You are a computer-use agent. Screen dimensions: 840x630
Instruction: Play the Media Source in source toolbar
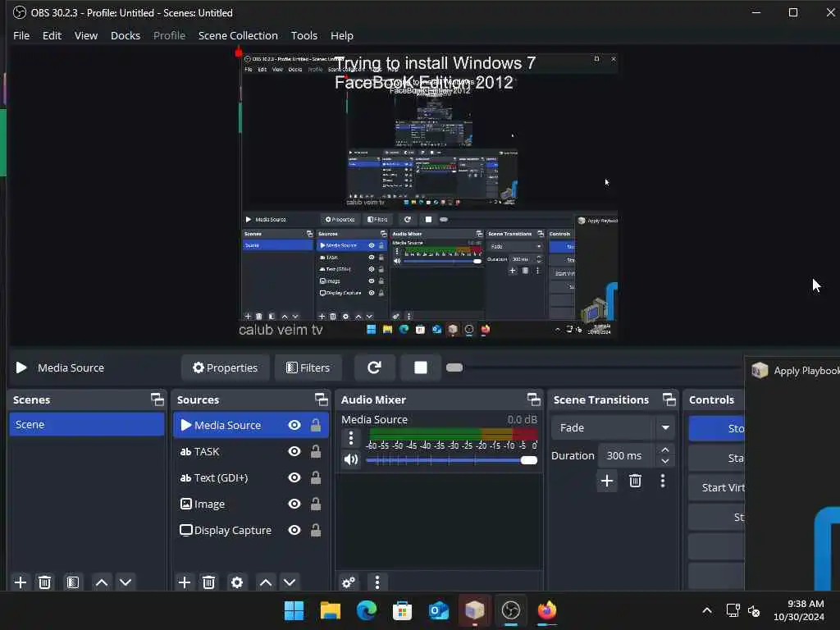[x=21, y=367]
